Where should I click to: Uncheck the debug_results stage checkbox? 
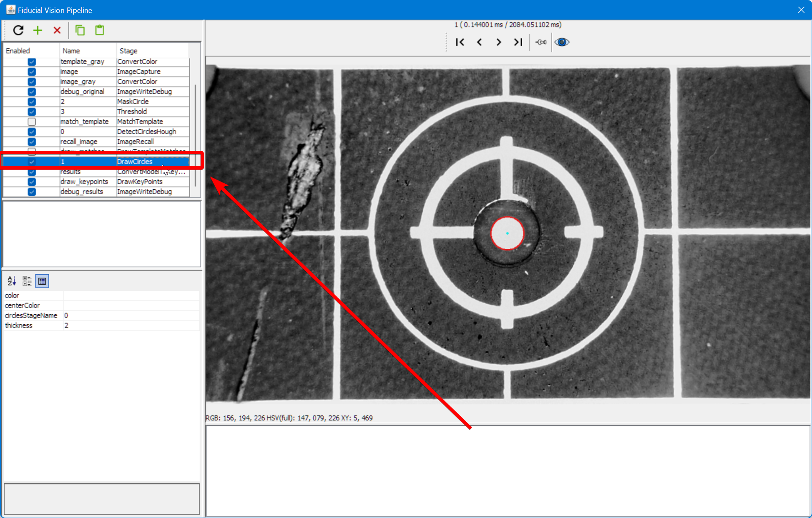(x=32, y=192)
